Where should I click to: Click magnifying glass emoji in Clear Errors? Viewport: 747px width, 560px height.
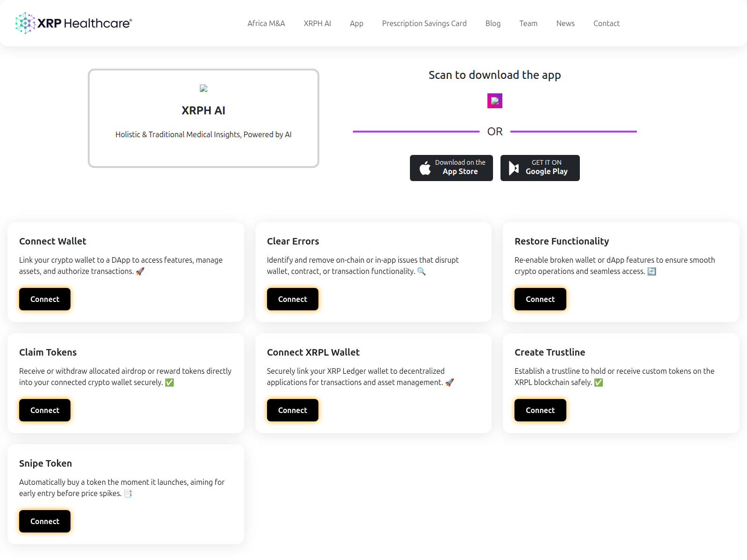(422, 271)
